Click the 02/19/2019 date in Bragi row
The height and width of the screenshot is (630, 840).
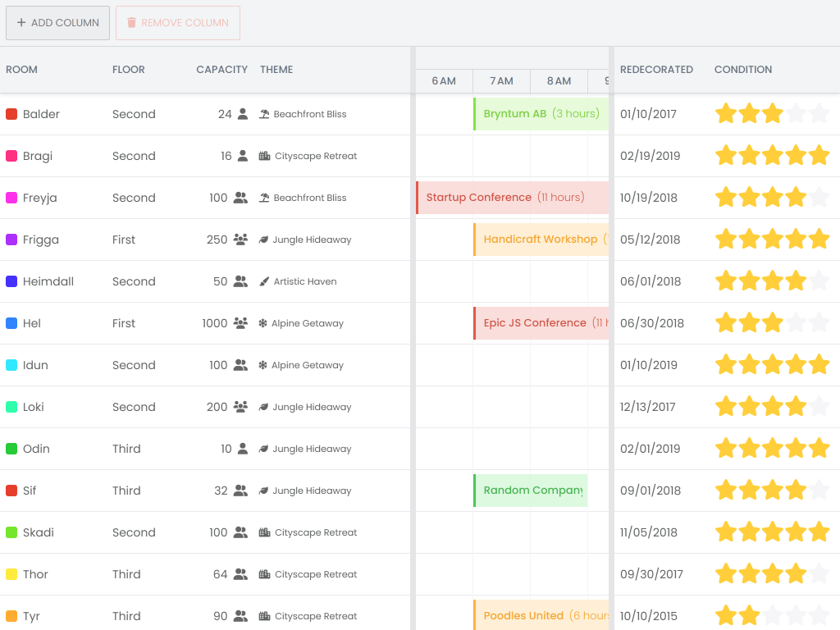point(651,156)
